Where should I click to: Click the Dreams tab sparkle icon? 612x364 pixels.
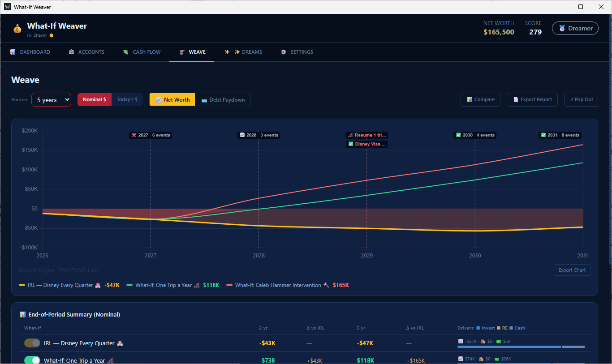[227, 52]
